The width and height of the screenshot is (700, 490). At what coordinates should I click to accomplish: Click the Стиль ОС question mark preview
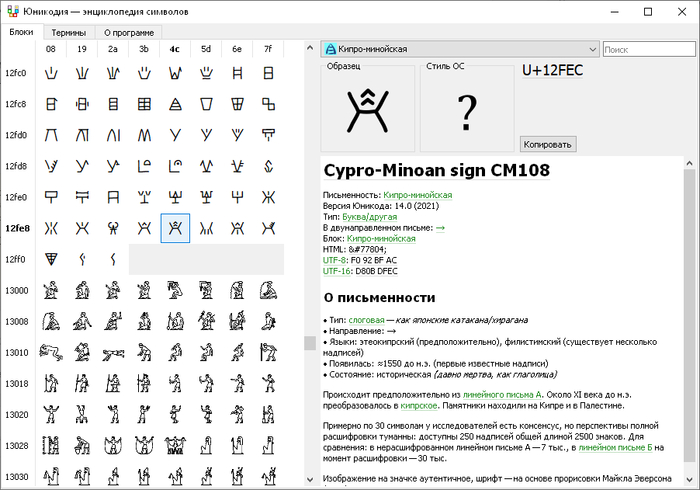pyautogui.click(x=467, y=109)
